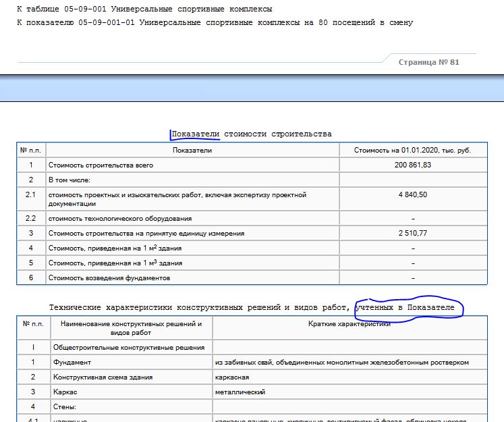
Task: Click 'Наименование конструктивных решений и видов работ' header
Action: coord(131,328)
